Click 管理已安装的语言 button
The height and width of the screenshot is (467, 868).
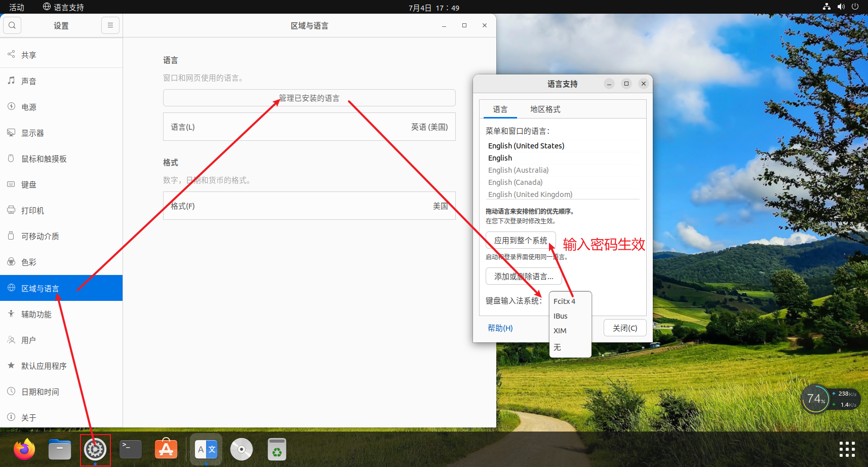[309, 98]
